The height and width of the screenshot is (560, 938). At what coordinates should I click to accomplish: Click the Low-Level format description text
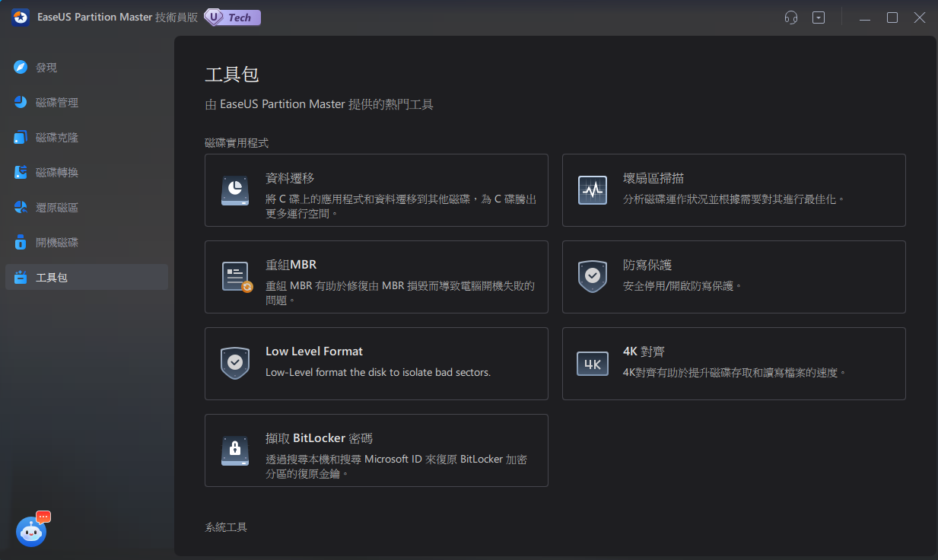378,373
